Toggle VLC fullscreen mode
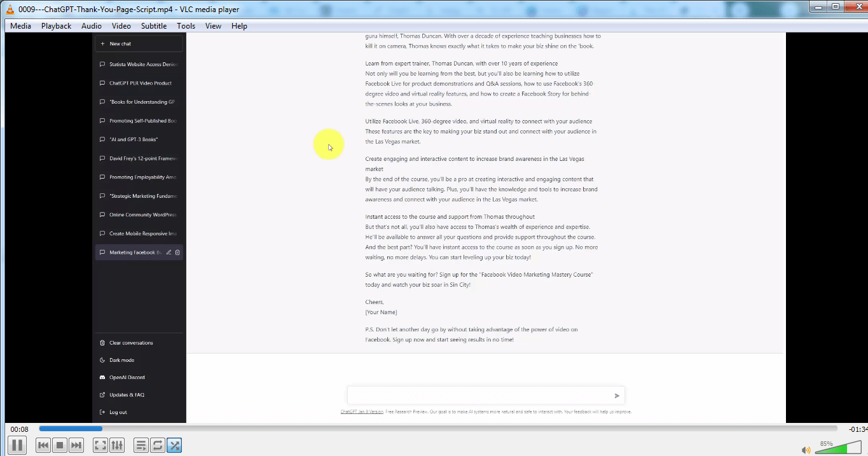The image size is (868, 456). (x=100, y=445)
